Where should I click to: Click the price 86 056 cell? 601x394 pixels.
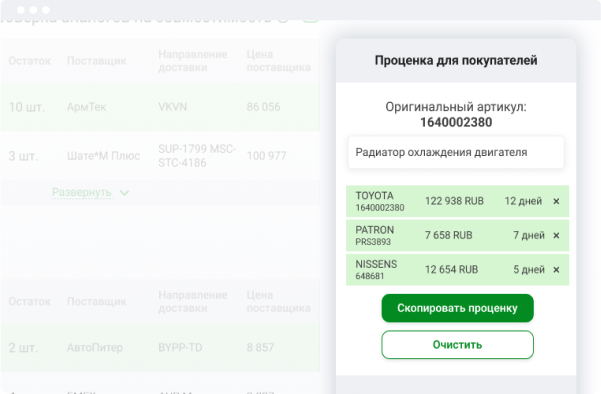click(263, 107)
